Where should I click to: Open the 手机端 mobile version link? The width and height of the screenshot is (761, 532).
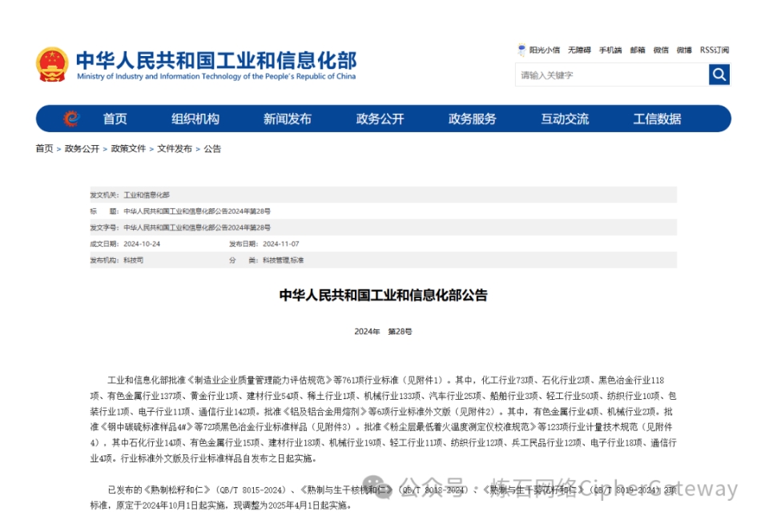coord(610,50)
